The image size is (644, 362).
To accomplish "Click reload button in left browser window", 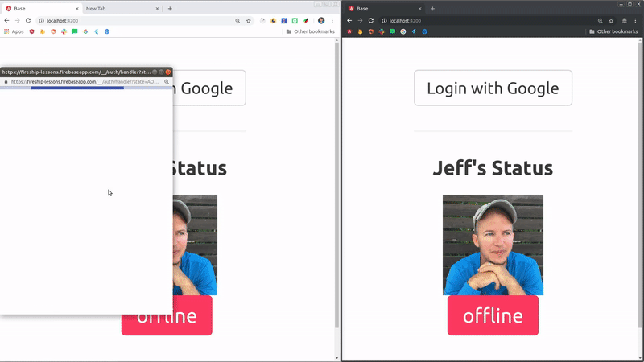I will 29,20.
